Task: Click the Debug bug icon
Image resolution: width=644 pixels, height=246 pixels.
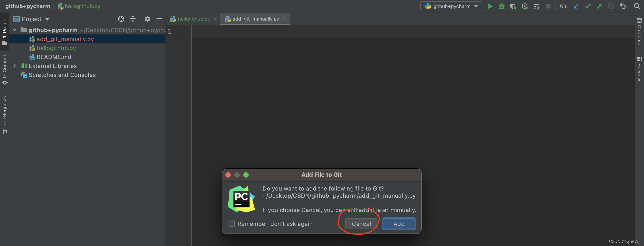Action: click(x=502, y=6)
